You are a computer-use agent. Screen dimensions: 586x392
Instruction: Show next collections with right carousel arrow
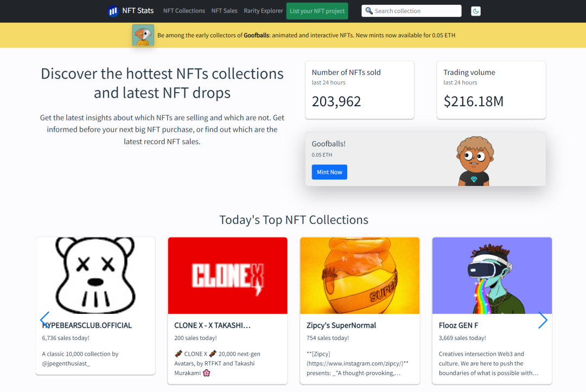click(543, 320)
